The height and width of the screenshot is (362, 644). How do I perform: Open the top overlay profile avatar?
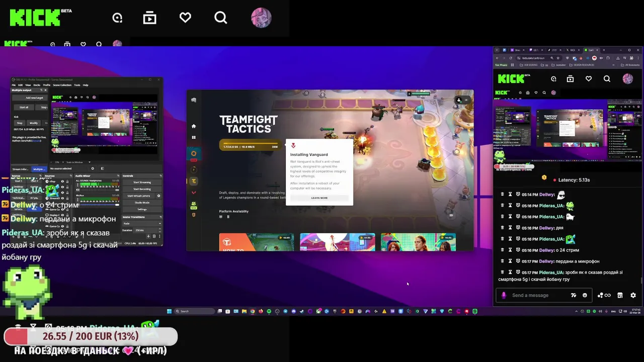[x=261, y=18]
